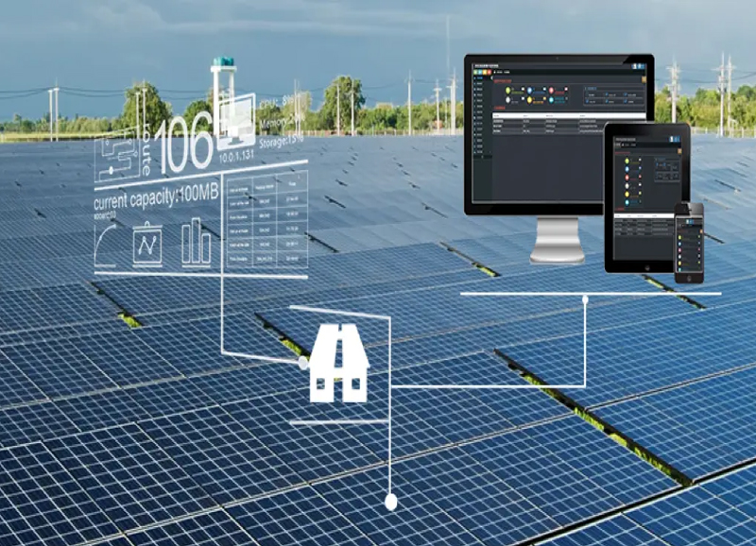Click the presentation line chart icon

pyautogui.click(x=147, y=244)
